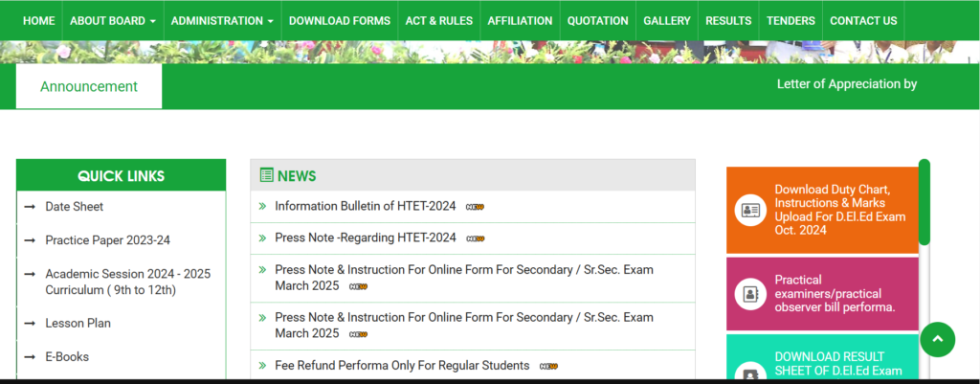
Task: Open Information Bulletin of HTET-2024 news
Action: (x=365, y=207)
